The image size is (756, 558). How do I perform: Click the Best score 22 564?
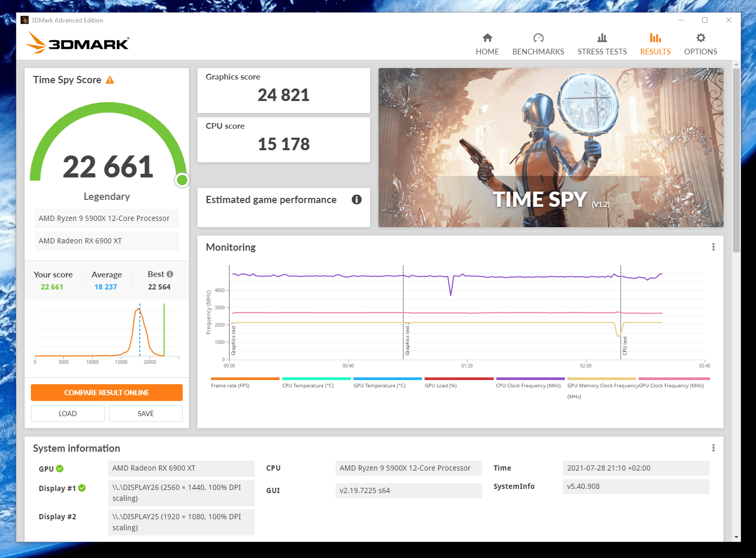coord(159,287)
